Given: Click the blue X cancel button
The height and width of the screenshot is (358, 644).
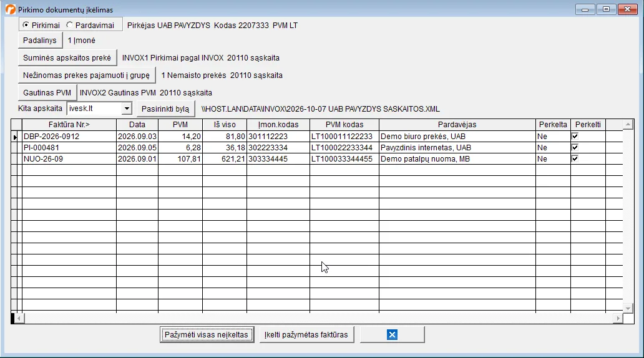Looking at the screenshot, I should [393, 334].
